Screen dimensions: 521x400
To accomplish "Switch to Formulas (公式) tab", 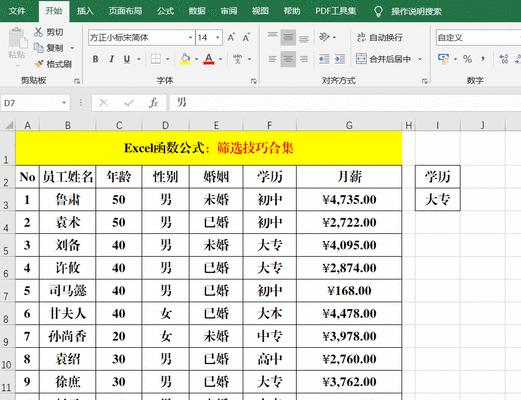I will [165, 11].
